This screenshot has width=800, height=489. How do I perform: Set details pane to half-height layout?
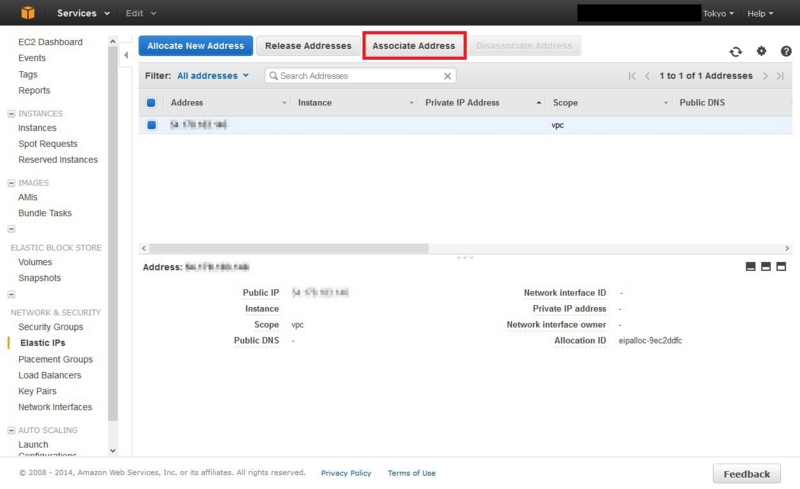766,266
